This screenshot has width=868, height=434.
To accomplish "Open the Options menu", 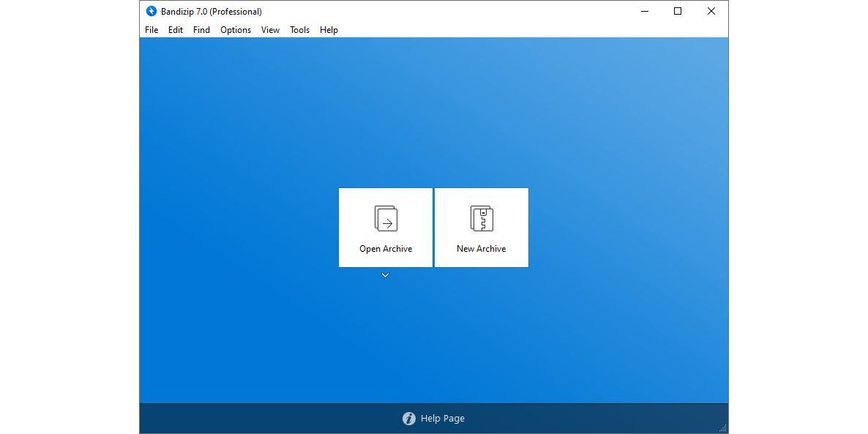I will pos(235,30).
